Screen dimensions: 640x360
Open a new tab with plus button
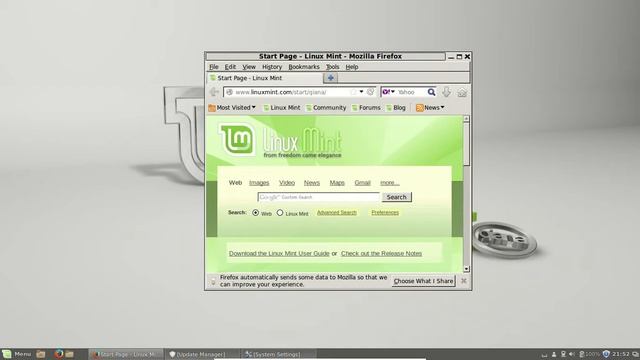[331, 78]
